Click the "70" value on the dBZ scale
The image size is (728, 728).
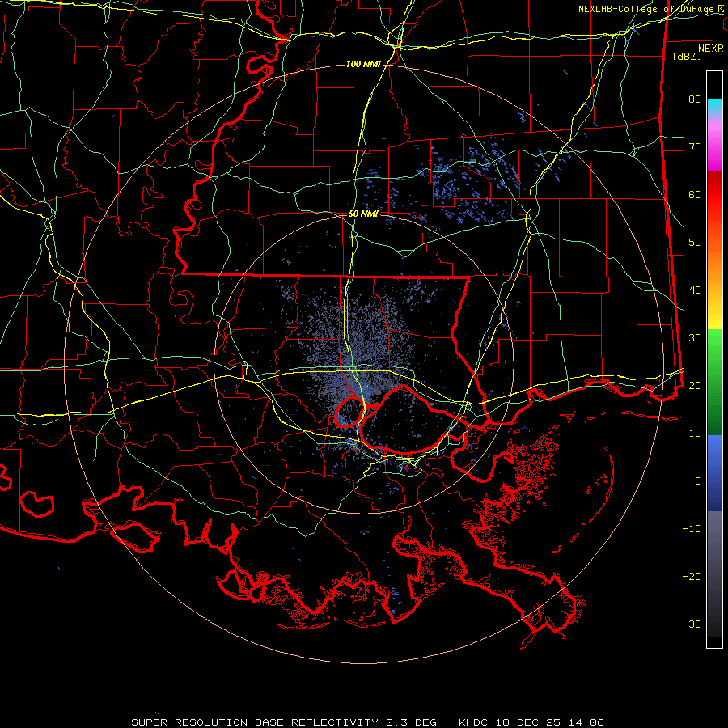click(x=695, y=146)
